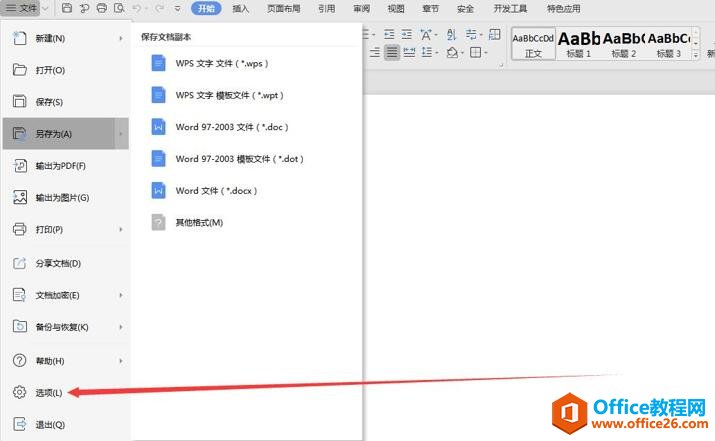Click the decrease indent icon in ribbon
The height and width of the screenshot is (441, 715).
click(389, 34)
